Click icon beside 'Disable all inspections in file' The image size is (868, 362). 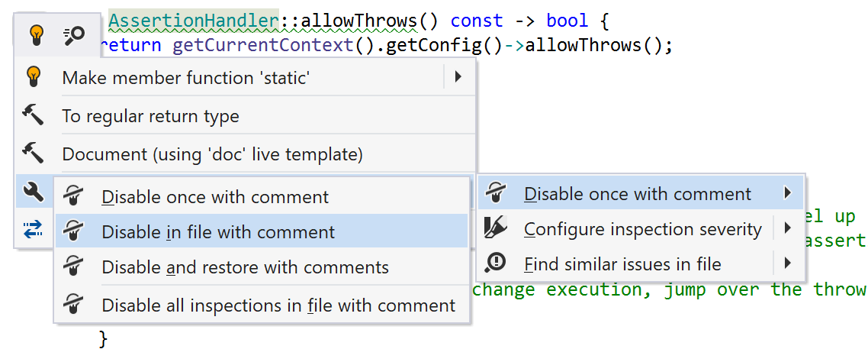(73, 305)
